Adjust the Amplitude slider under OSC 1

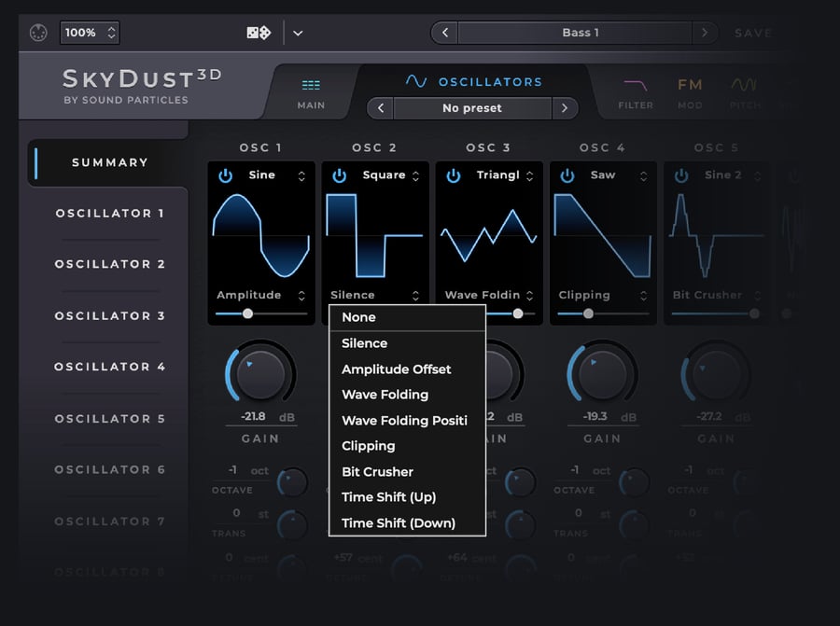(x=245, y=314)
